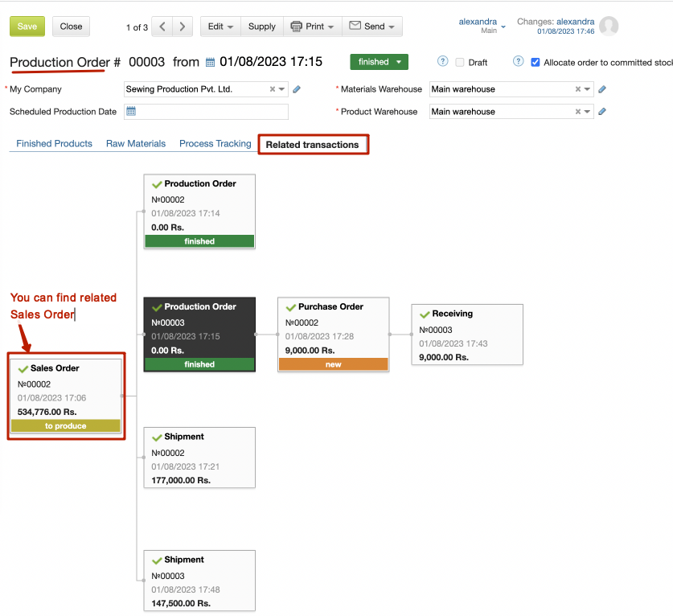
Task: Open Sales Order №00002 card
Action: click(66, 396)
